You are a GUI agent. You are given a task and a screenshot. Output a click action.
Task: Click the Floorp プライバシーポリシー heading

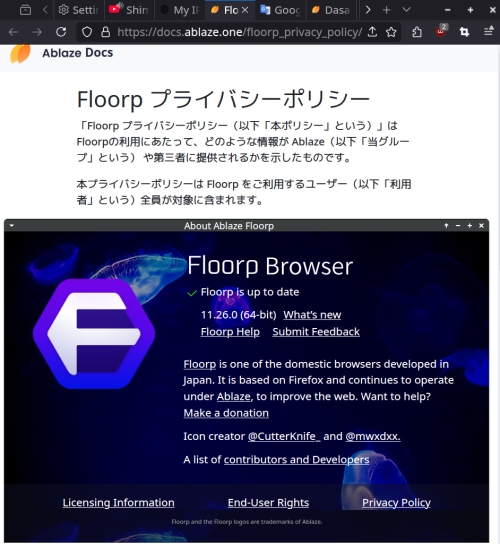223,99
